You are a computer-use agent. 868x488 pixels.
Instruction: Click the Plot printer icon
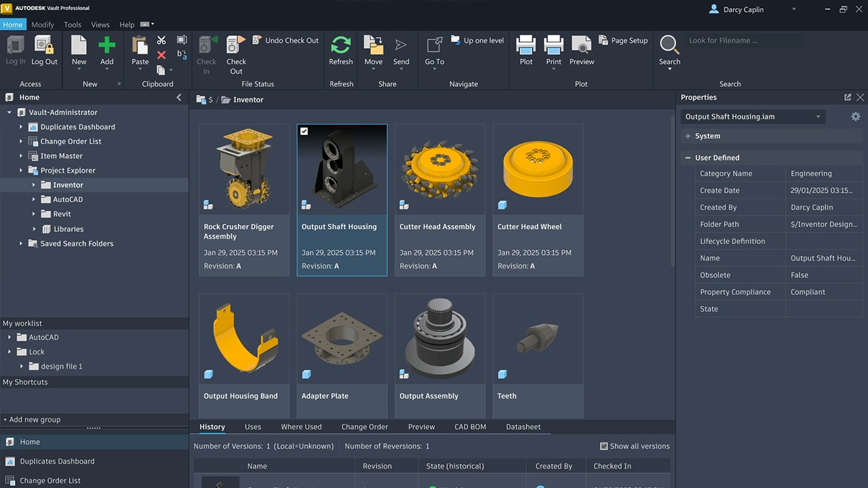526,45
